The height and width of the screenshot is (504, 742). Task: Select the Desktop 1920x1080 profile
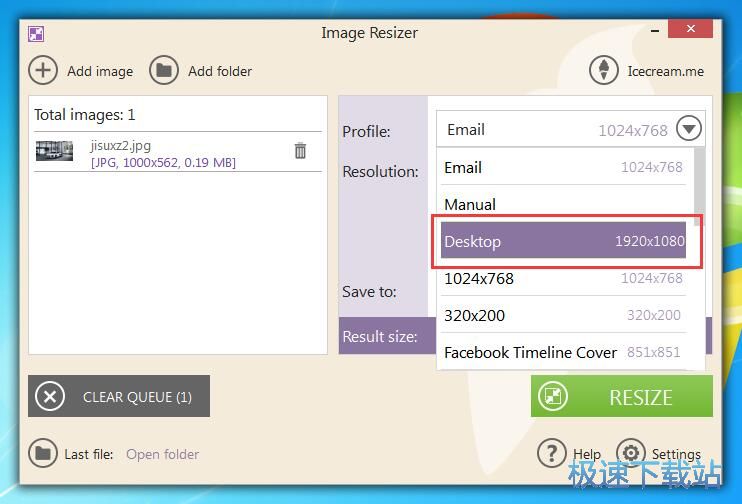coord(563,241)
